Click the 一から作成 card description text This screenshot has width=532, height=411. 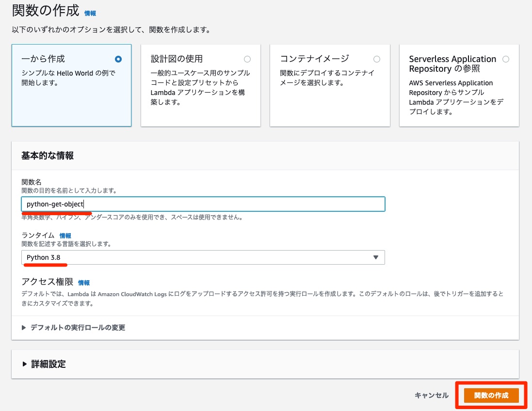click(68, 78)
